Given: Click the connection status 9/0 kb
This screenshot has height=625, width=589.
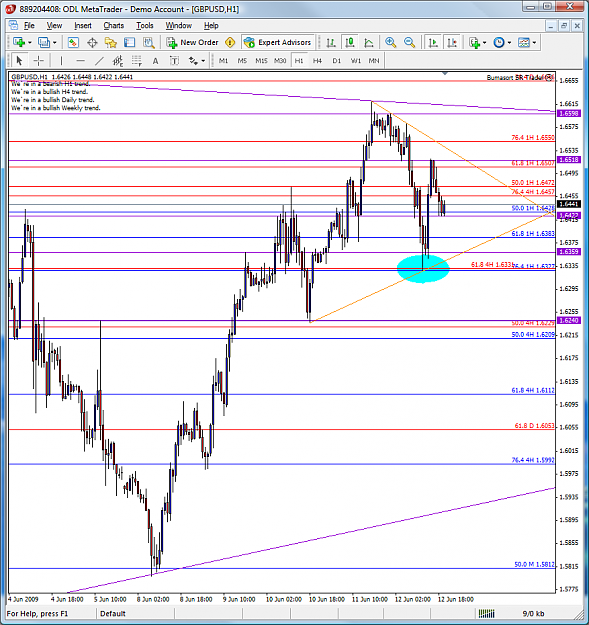Looking at the screenshot, I should tap(533, 613).
